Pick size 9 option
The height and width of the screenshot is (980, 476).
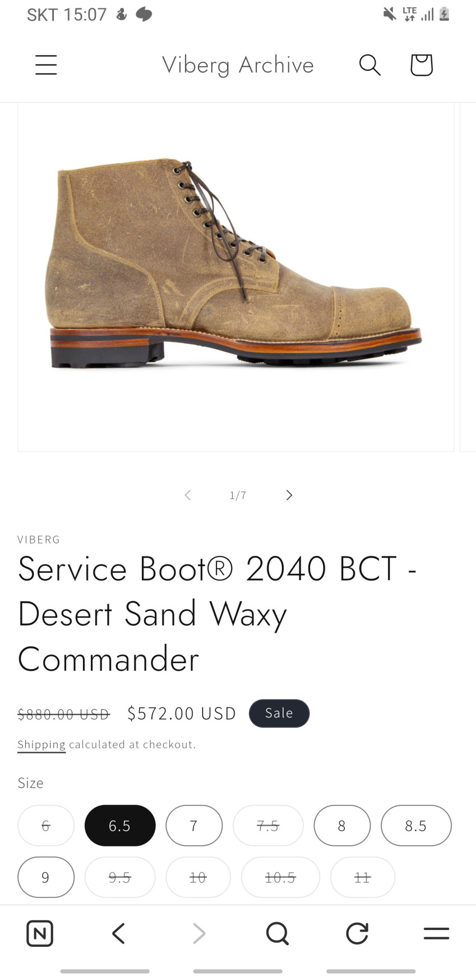(46, 877)
